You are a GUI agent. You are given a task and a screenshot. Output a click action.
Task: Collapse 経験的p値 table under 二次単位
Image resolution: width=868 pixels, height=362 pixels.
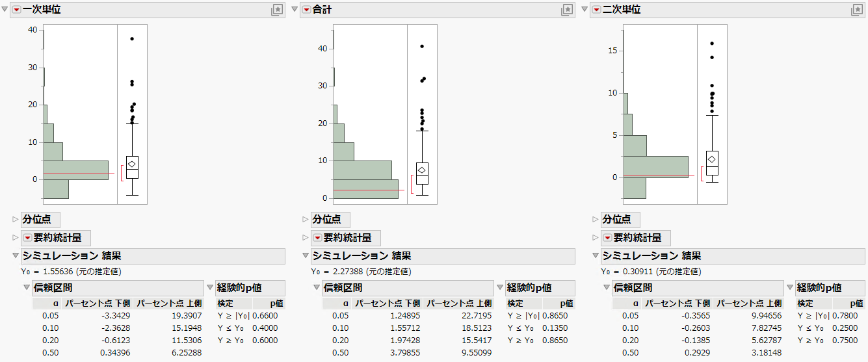tap(790, 288)
